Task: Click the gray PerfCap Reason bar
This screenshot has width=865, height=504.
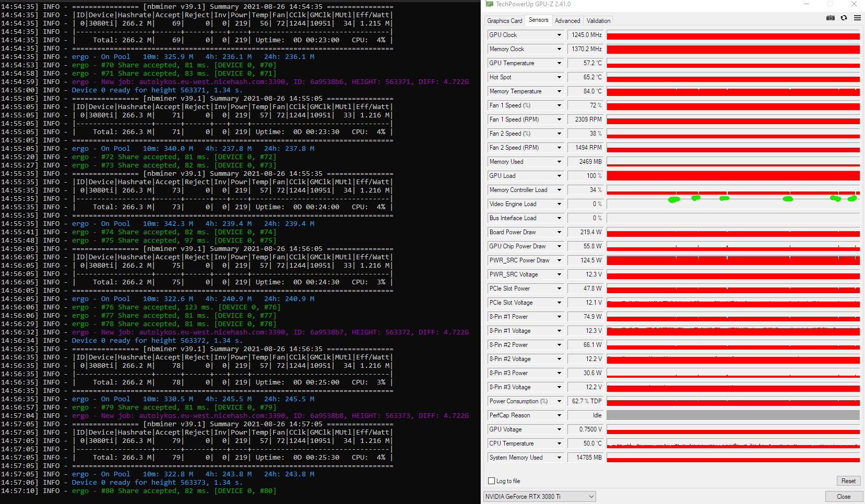Action: 733,415
